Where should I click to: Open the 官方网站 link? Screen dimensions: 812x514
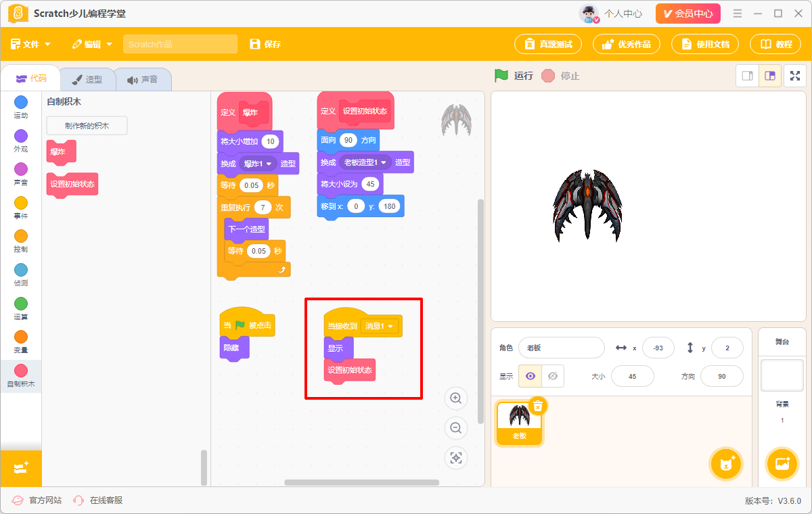pos(37,500)
